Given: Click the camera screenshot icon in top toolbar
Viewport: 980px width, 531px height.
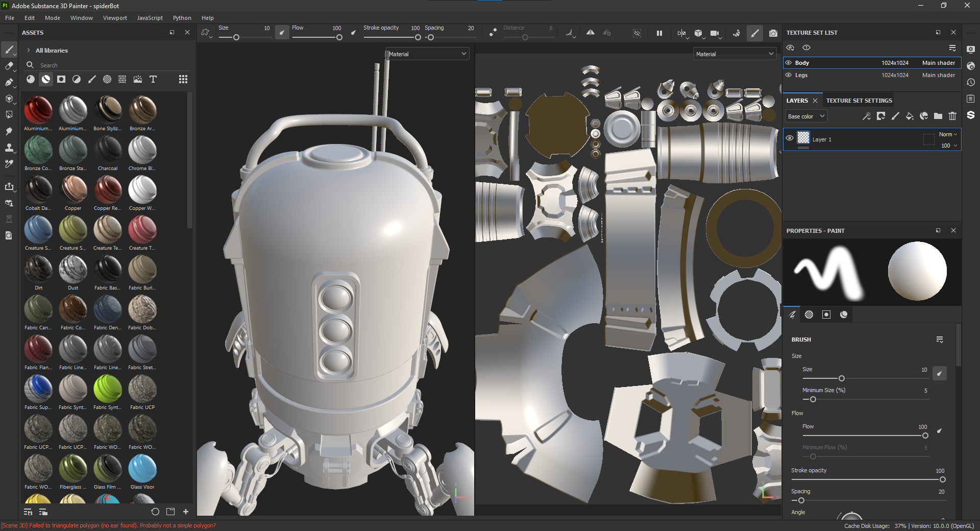Looking at the screenshot, I should coord(773,33).
